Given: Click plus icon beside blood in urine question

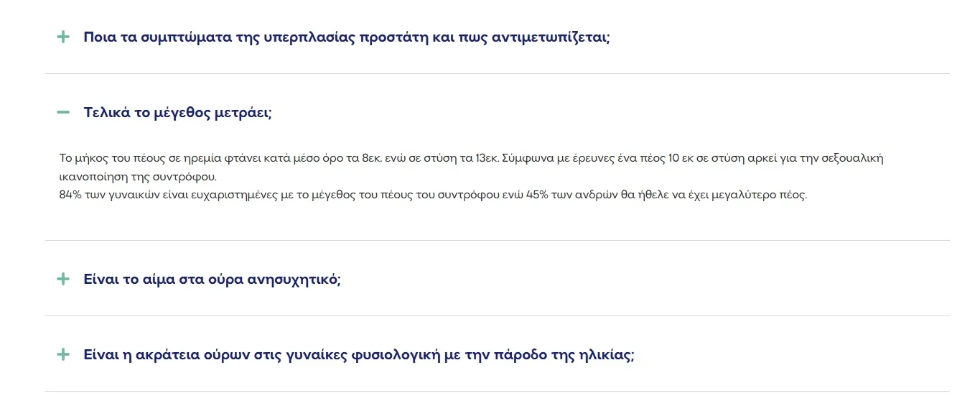Looking at the screenshot, I should click(63, 279).
